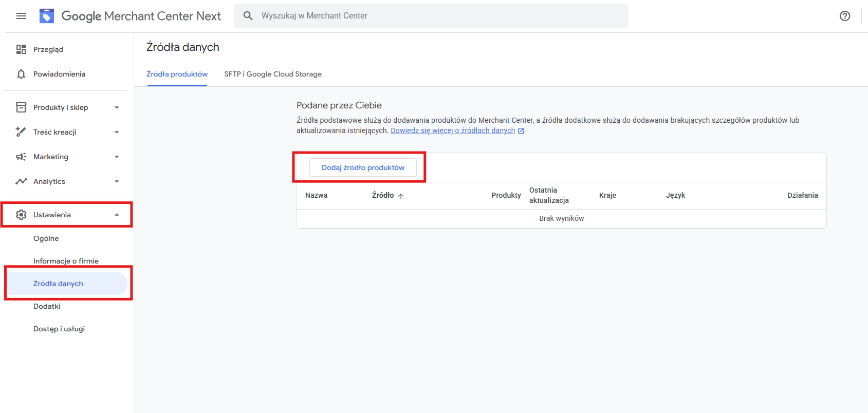The image size is (868, 413).
Task: Click the Google Merchant Center logo icon
Action: pyautogui.click(x=47, y=16)
